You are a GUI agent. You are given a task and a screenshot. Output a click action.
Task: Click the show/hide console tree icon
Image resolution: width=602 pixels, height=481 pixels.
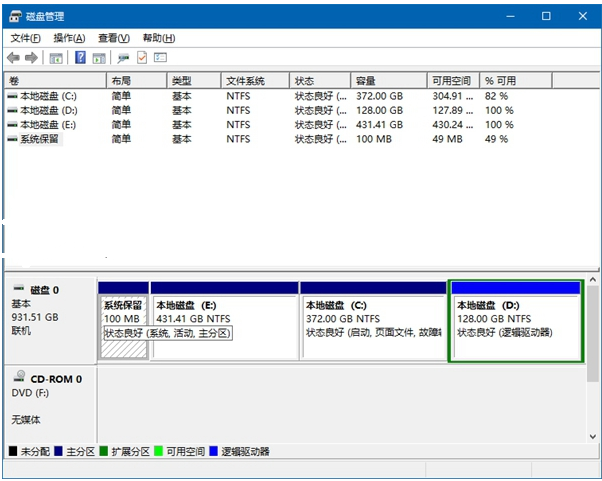click(56, 58)
